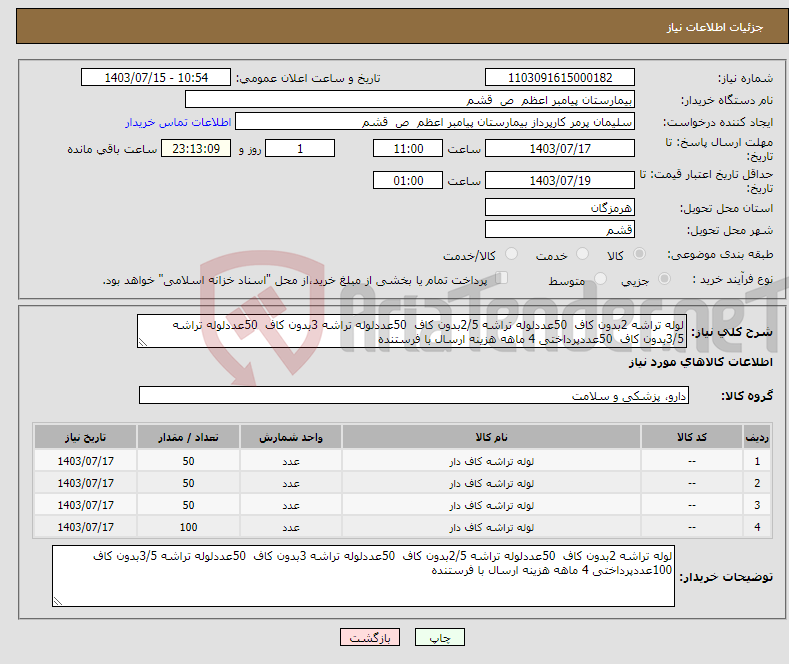
Task: Click the delivery city قشم field
Action: point(560,229)
